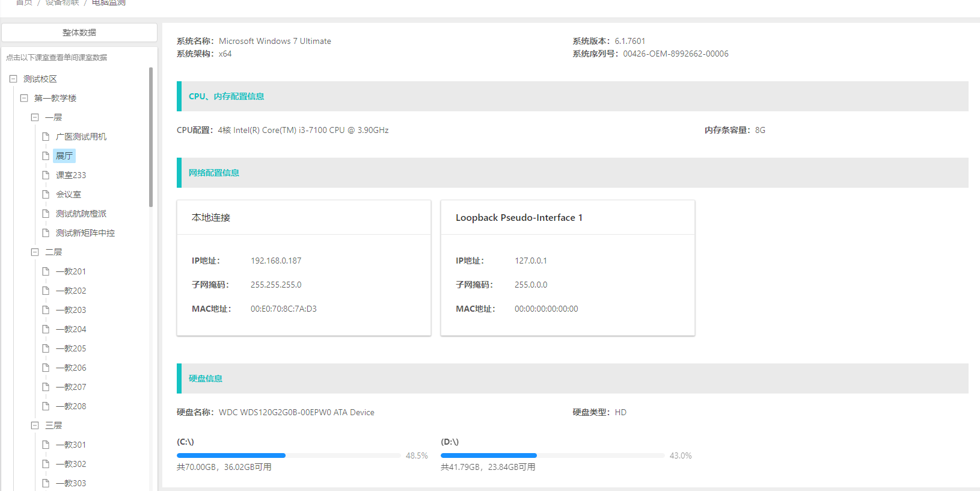Select 测试航院橙派 device entry
The height and width of the screenshot is (491, 980).
81,214
